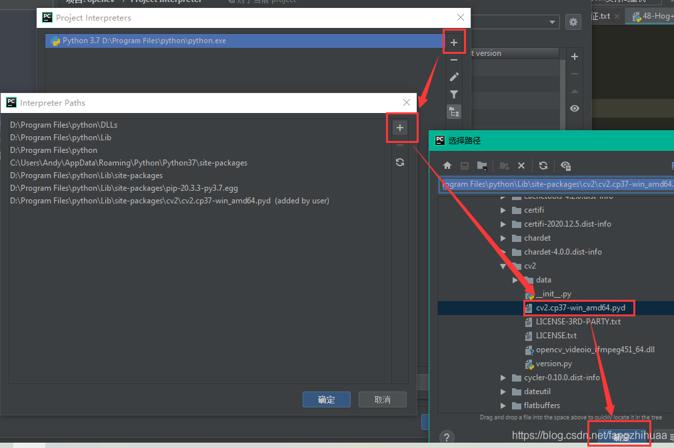
Task: Edit interpreter with the pencil icon
Action: (453, 77)
